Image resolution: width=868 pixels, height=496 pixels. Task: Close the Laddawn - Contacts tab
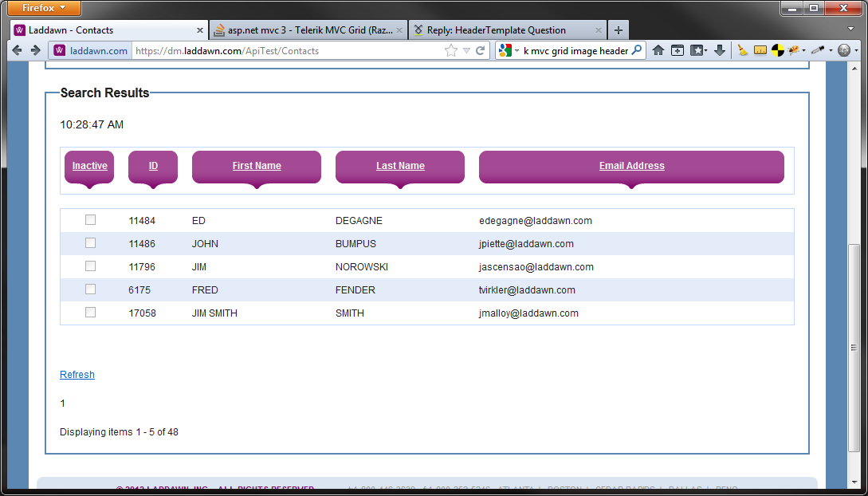(200, 30)
